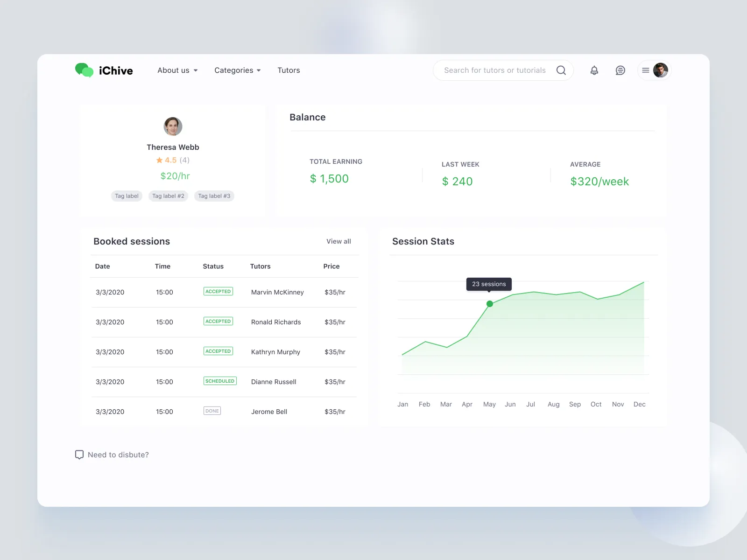
Task: Click tutor name Dianne Russell
Action: (x=274, y=382)
